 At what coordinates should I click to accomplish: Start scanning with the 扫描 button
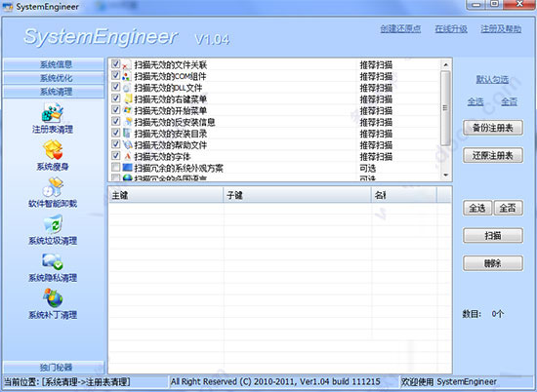493,235
